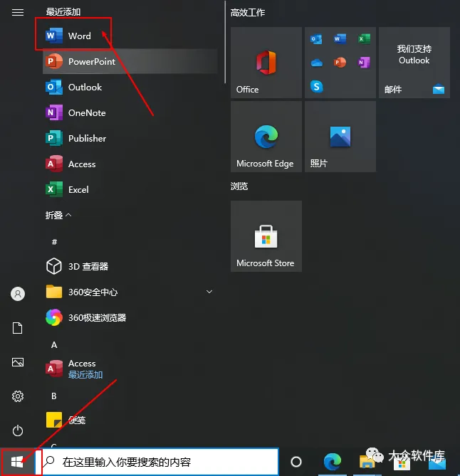Click the 最近添加 section heading
The width and height of the screenshot is (460, 476).
click(63, 12)
